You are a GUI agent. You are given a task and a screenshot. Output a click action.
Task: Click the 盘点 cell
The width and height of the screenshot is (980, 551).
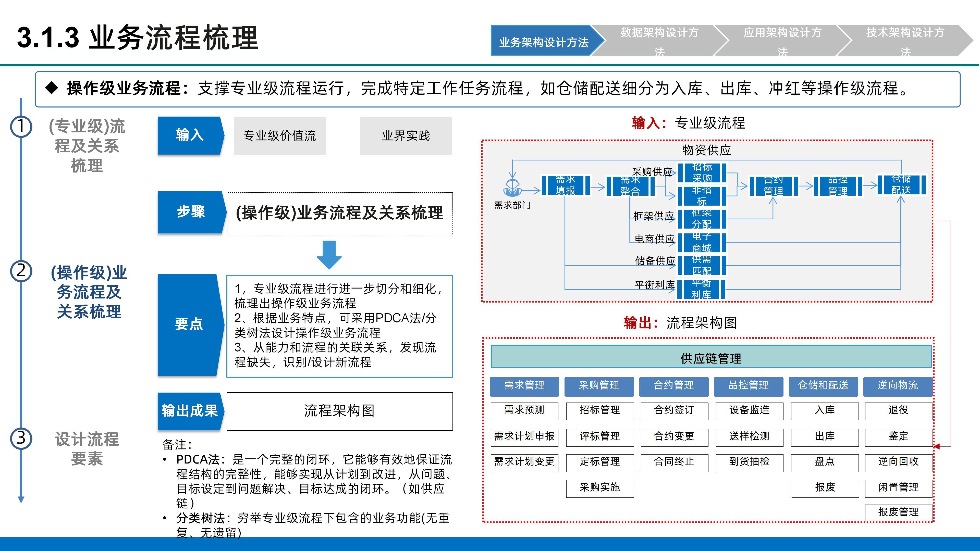click(x=825, y=463)
